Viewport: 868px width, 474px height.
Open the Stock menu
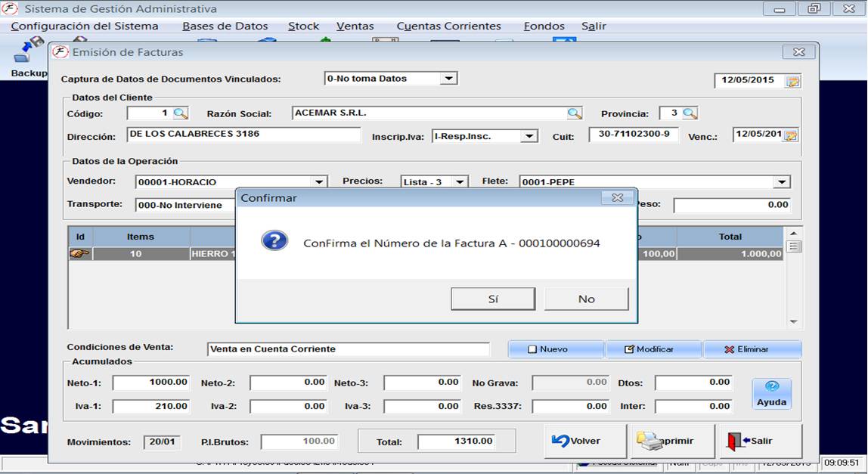[303, 26]
